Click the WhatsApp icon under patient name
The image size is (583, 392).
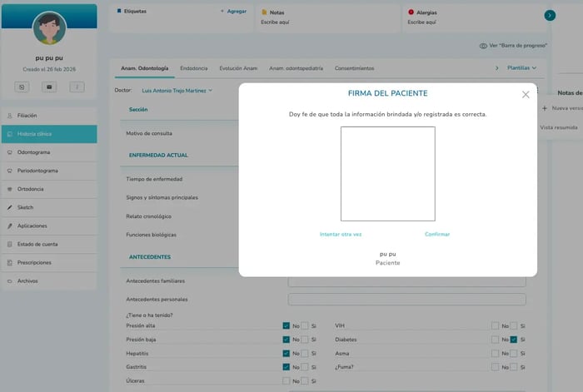click(x=22, y=86)
